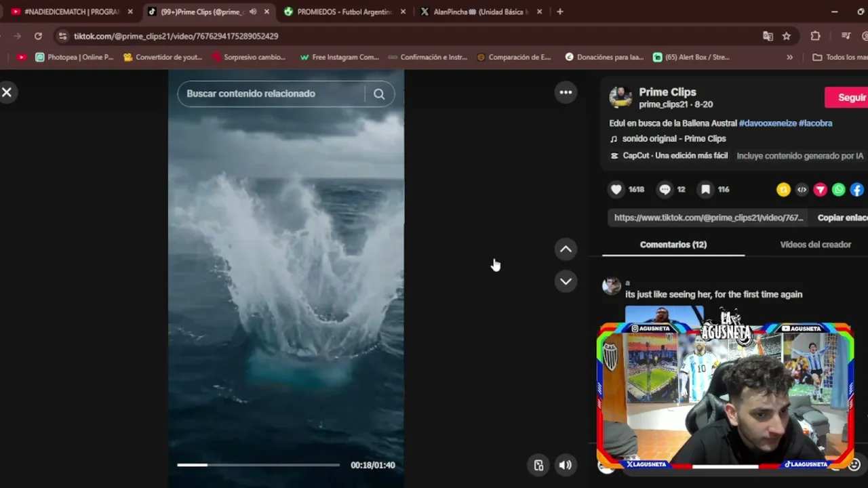Like the video with the heart icon
868x488 pixels.
(616, 190)
